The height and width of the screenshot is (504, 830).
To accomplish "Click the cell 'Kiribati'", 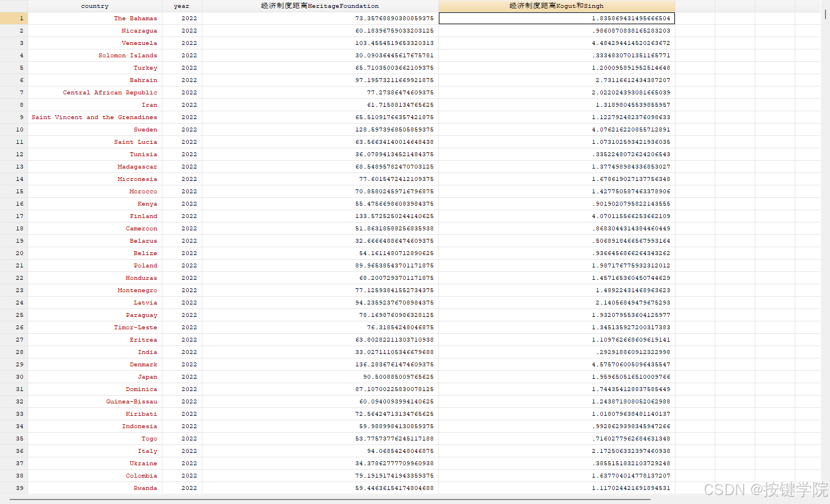I will [95, 414].
